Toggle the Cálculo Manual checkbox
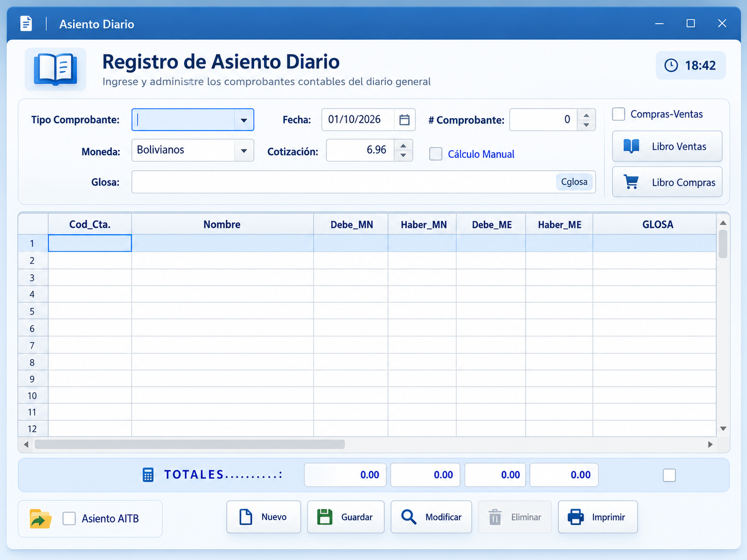Screen dimensions: 747x560 pos(436,154)
